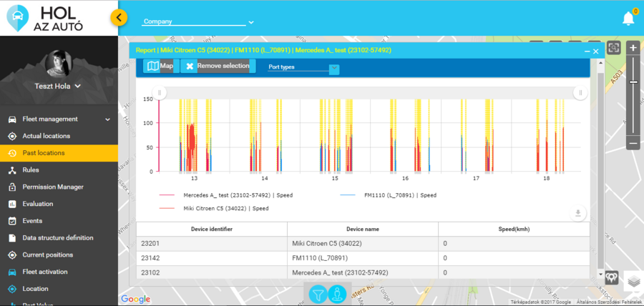
Task: Toggle the Miki Citroen C5 Speed legend
Action: click(x=225, y=209)
